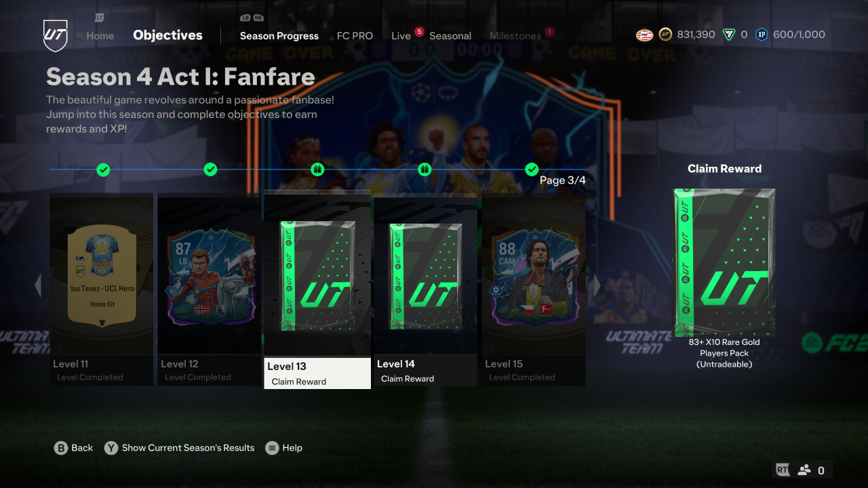Select the Level 13 gift marker on progress line
Screen dimensions: 868x488
tap(317, 169)
